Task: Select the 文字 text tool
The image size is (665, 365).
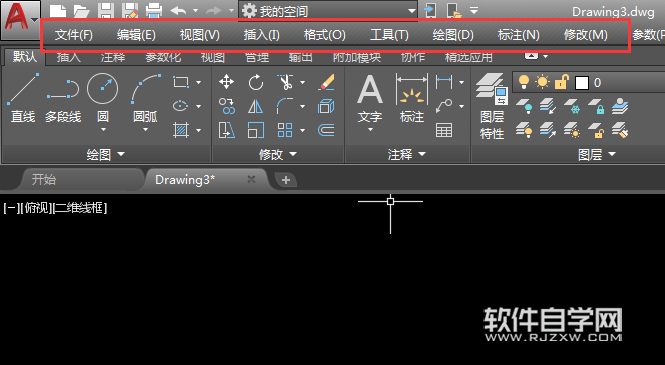Action: [x=370, y=98]
